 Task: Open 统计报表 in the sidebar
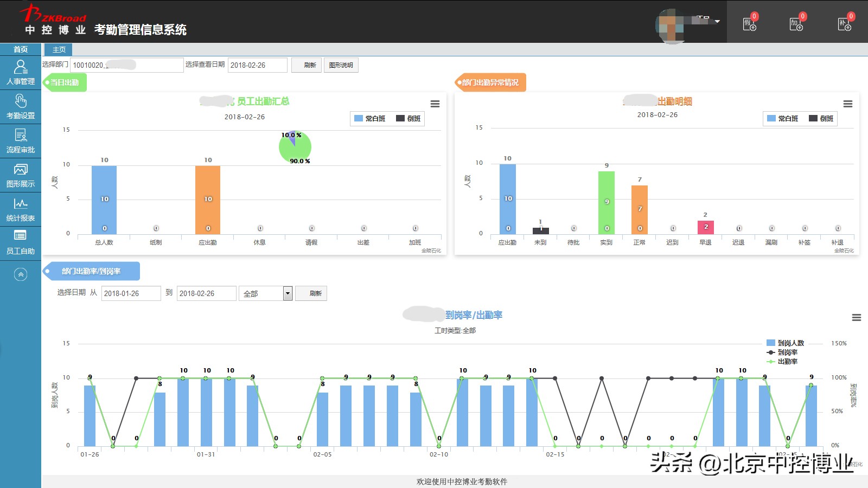[21, 209]
